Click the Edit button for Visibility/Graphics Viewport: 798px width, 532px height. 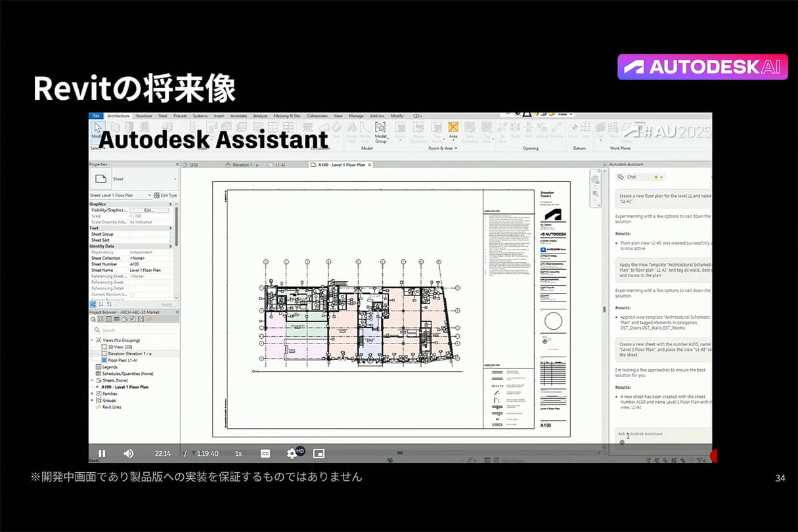149,210
